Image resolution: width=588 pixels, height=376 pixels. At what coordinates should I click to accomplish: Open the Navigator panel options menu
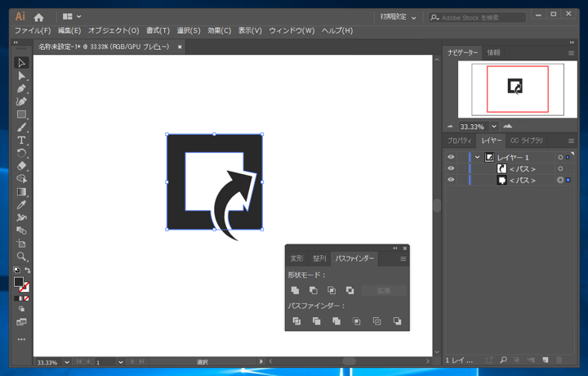(x=571, y=53)
